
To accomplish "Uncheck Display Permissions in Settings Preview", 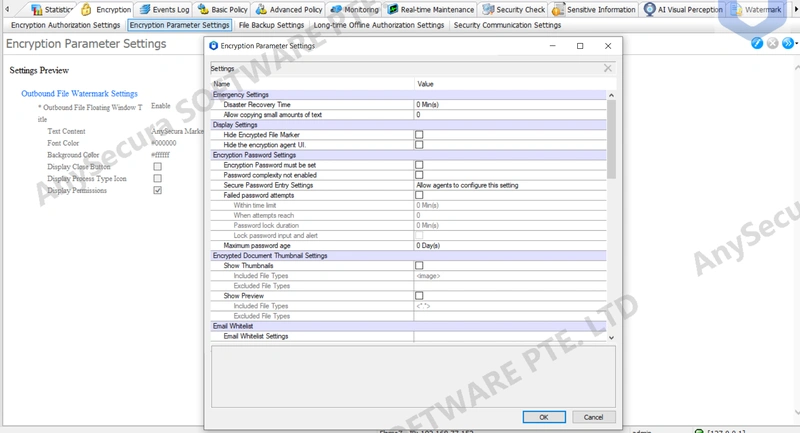I will click(x=158, y=190).
